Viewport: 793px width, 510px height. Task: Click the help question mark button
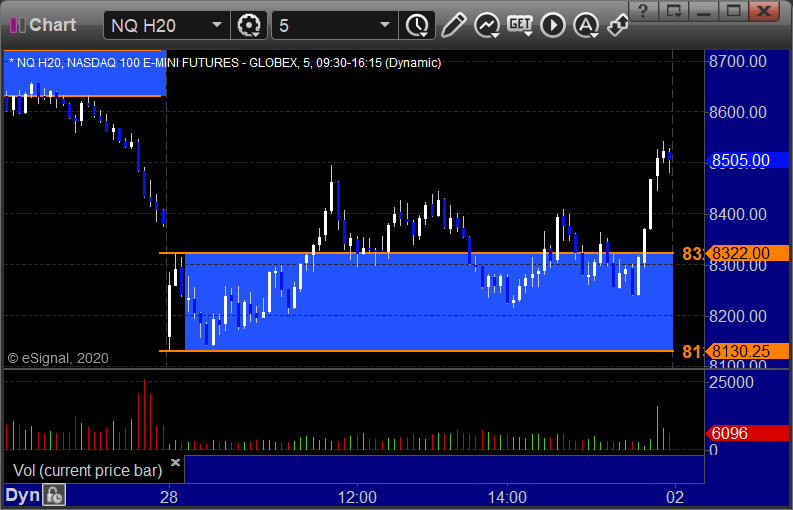point(643,11)
